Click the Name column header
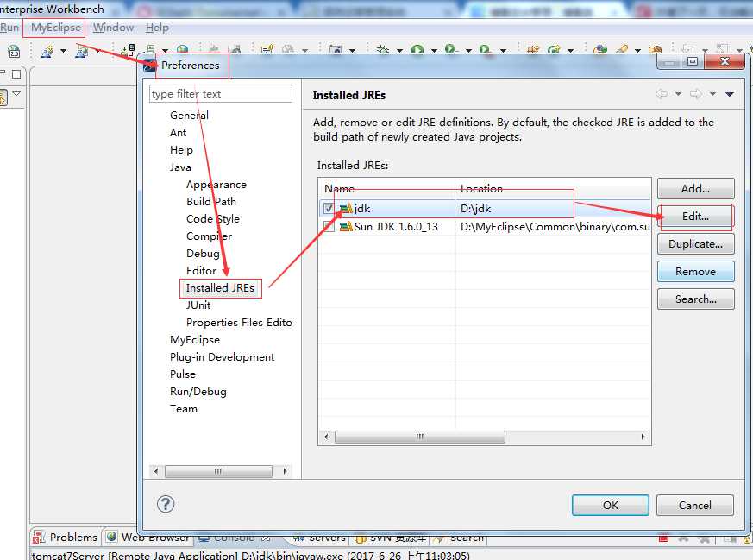753x560 pixels. [x=386, y=189]
